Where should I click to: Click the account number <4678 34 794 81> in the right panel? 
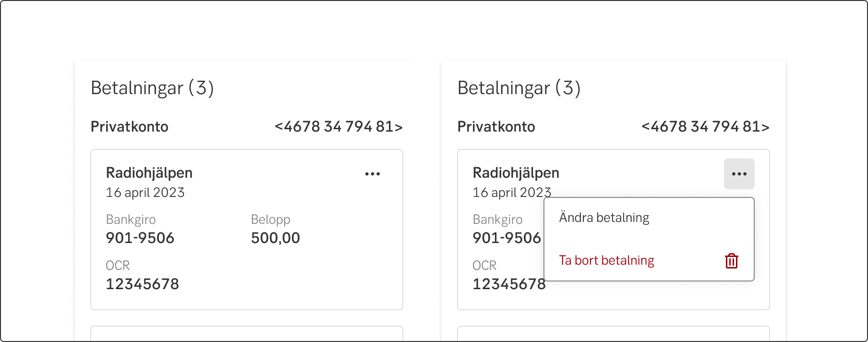(705, 127)
